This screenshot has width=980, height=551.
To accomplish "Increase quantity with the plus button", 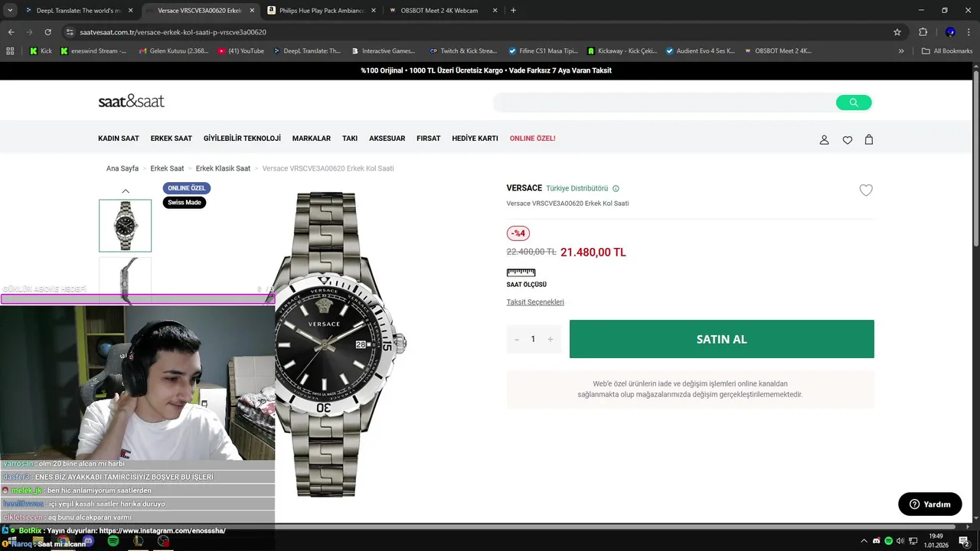I will pyautogui.click(x=550, y=339).
